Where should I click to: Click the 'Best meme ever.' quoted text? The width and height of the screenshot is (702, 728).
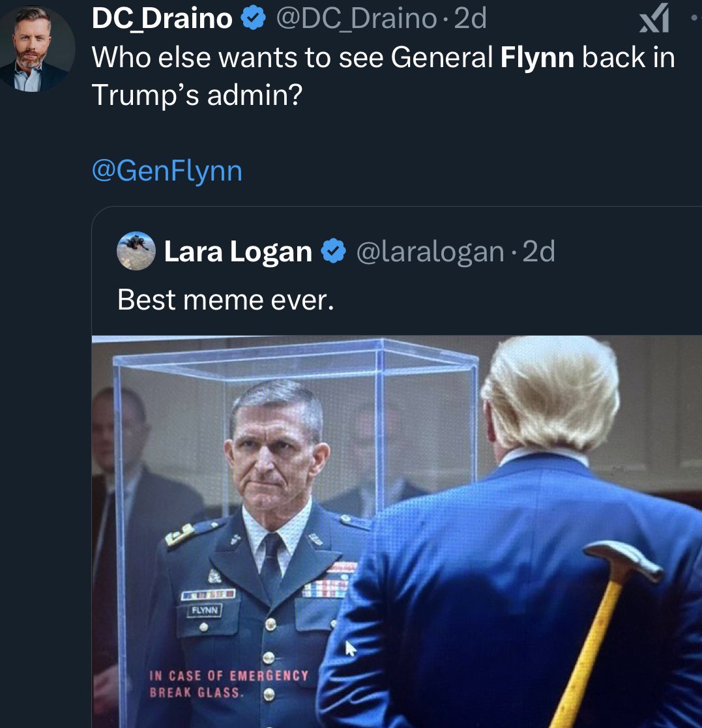tap(225, 299)
